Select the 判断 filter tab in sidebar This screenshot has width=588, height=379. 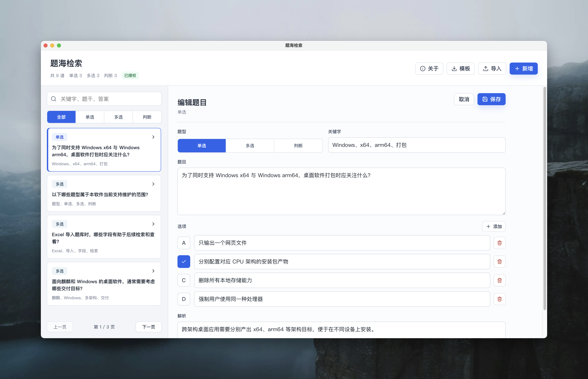pos(147,117)
